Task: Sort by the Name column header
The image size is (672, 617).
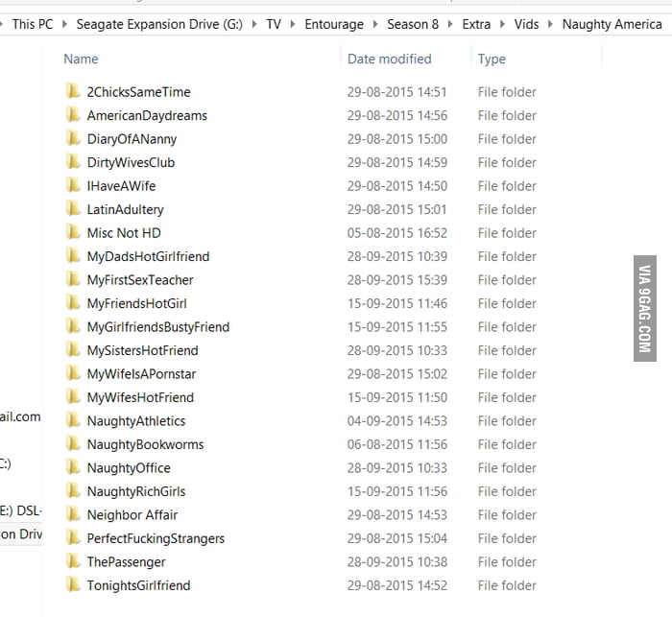Action: click(82, 59)
